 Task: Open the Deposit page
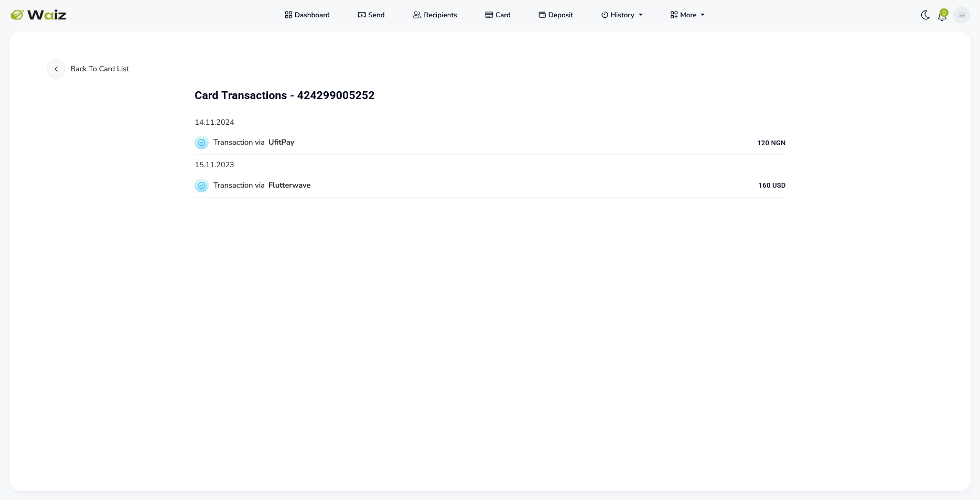pos(556,15)
